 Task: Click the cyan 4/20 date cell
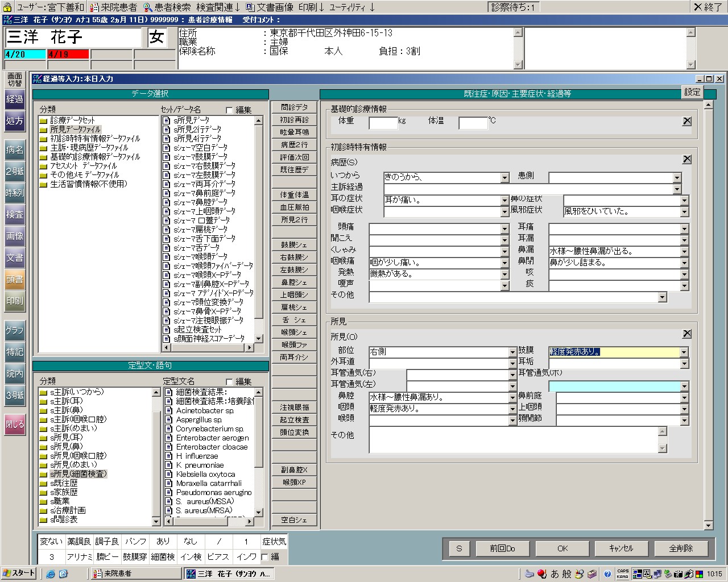25,55
